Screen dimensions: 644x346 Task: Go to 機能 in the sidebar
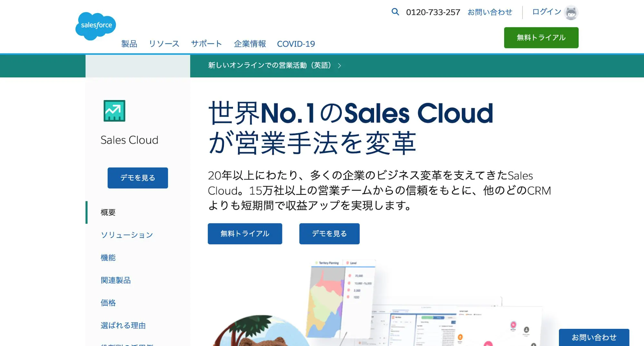point(108,257)
